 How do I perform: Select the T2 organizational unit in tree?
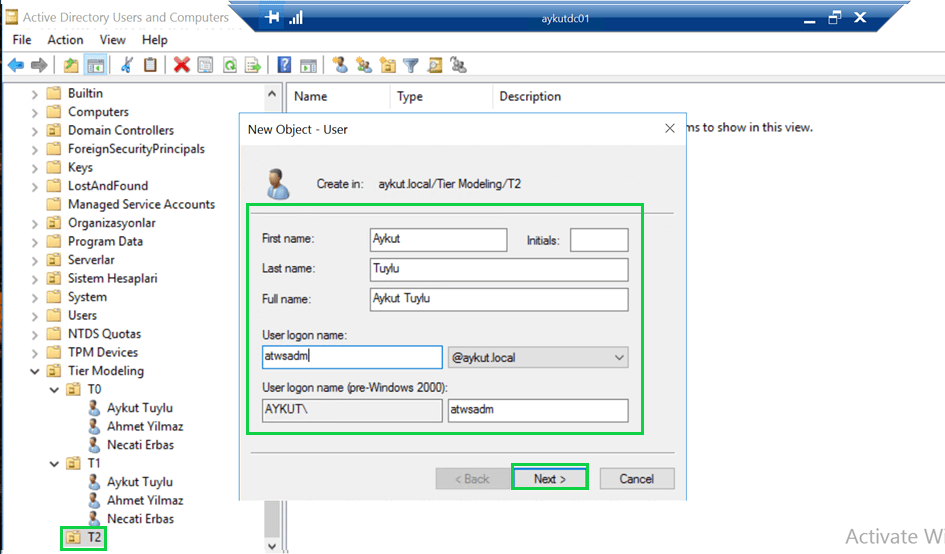coord(94,538)
